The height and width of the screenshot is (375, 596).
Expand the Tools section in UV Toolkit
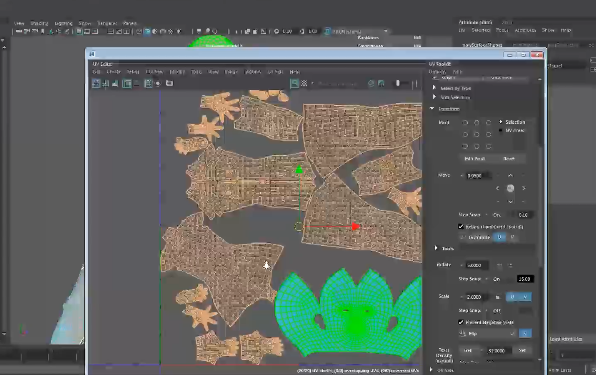pos(436,248)
